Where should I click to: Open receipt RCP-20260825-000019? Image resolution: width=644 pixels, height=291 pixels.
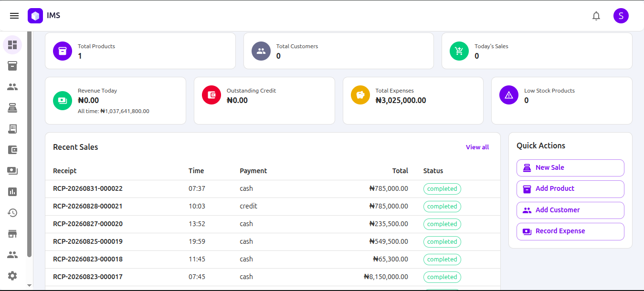pos(88,242)
